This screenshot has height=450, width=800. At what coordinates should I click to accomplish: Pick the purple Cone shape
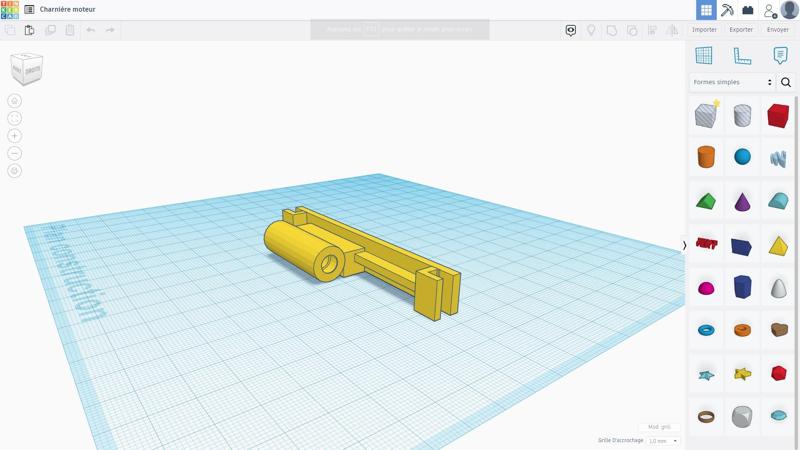pos(742,201)
